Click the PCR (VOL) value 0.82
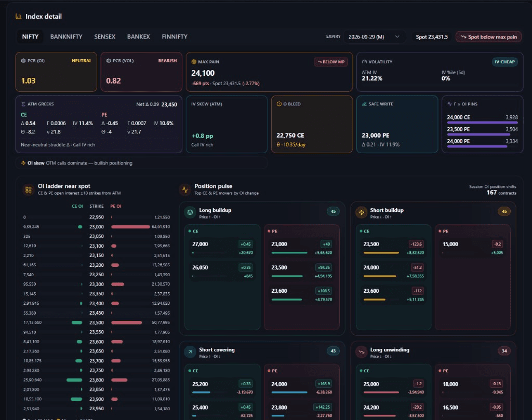This screenshot has height=420, width=532. point(113,80)
